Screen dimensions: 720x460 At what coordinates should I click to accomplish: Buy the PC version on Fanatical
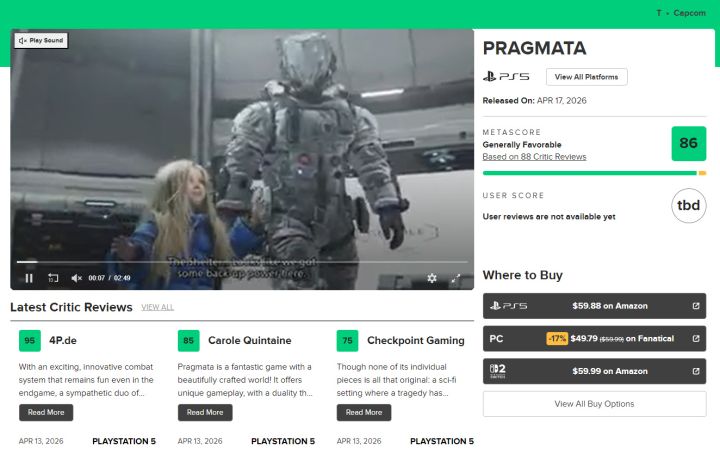point(594,338)
